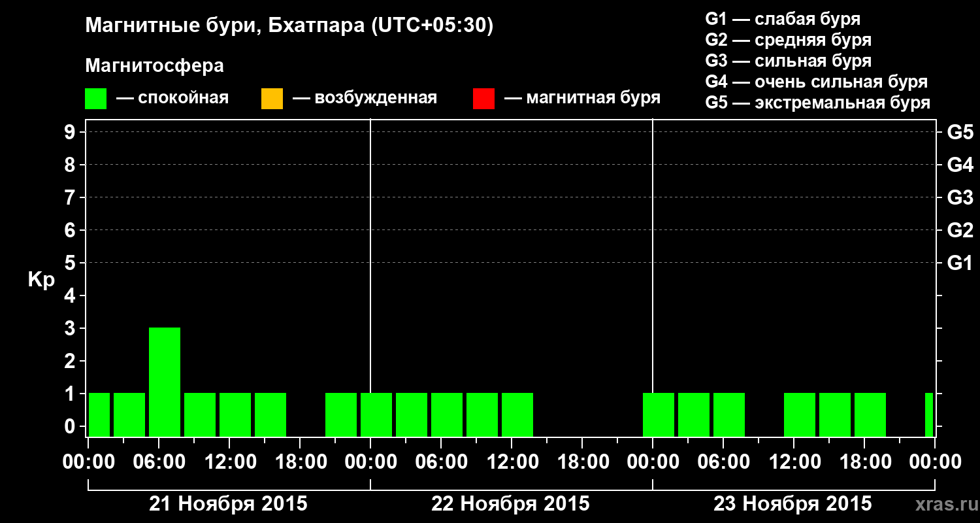The height and width of the screenshot is (523, 980).
Task: Click the '06:00' time label of 21 Ноября
Action: (x=159, y=462)
